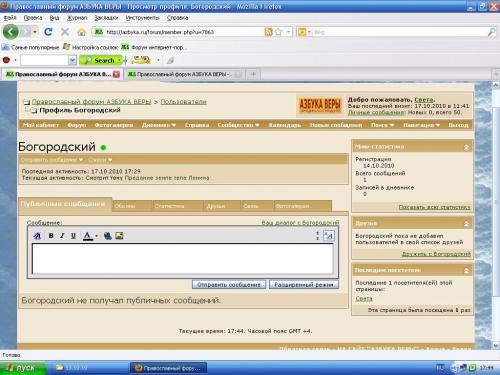The width and height of the screenshot is (500, 375).
Task: Open the Форум интернет-пор bookmark
Action: click(153, 47)
